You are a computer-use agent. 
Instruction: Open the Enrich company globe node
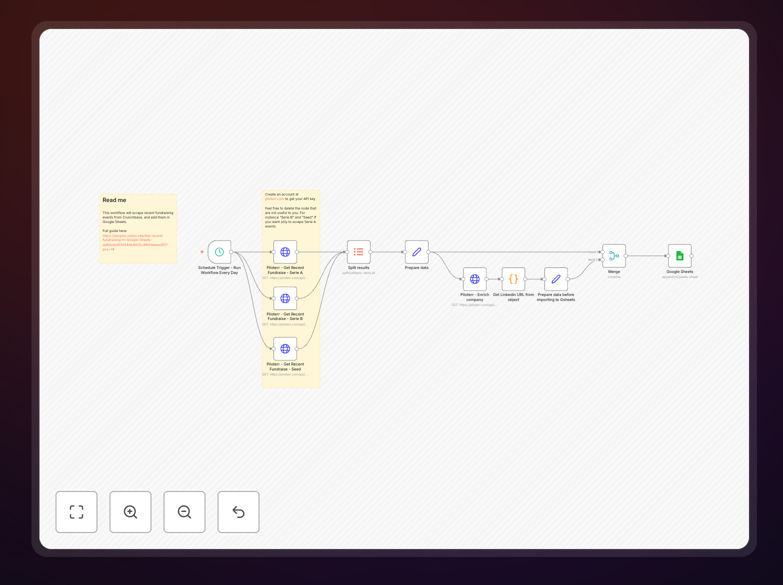tap(474, 279)
